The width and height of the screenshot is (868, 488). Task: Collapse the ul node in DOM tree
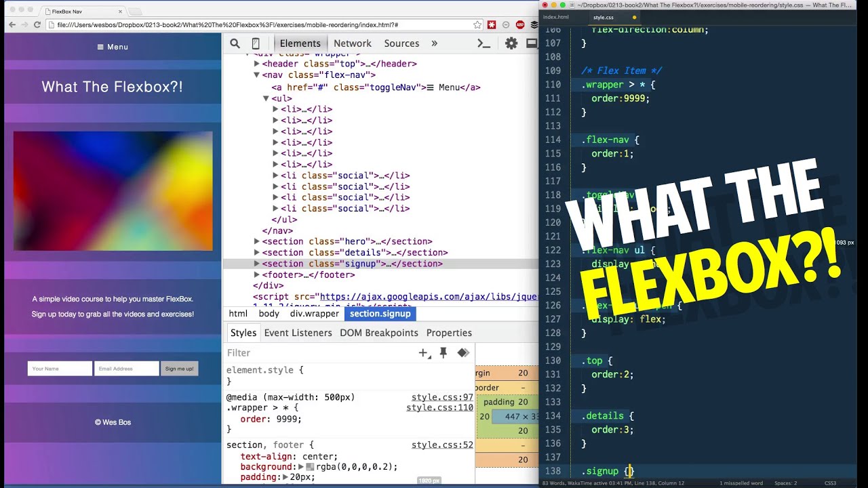(x=267, y=98)
